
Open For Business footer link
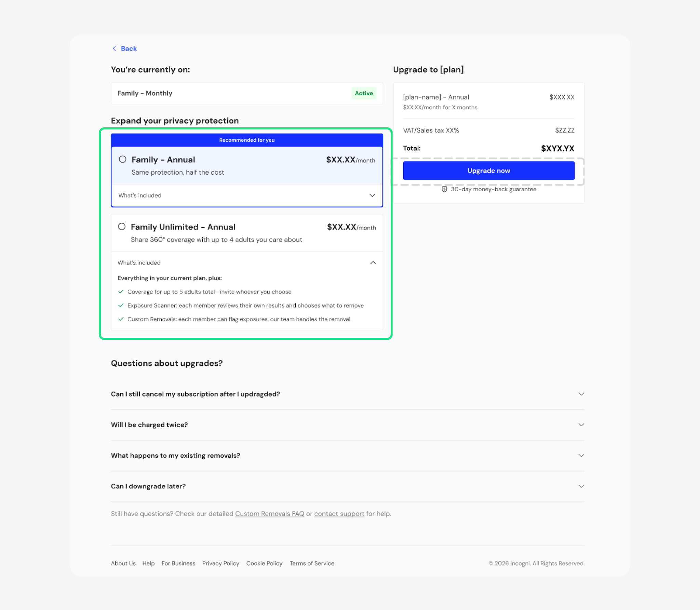tap(178, 563)
